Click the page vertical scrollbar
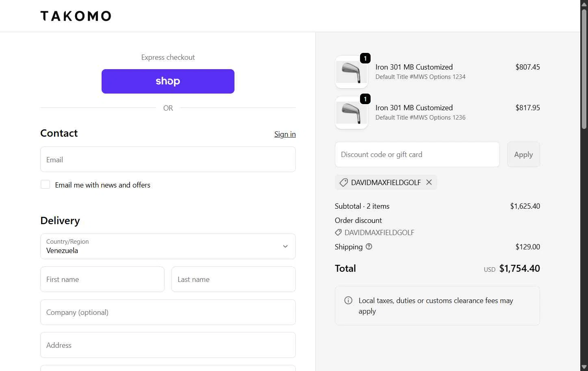The height and width of the screenshot is (371, 588). coord(584,69)
